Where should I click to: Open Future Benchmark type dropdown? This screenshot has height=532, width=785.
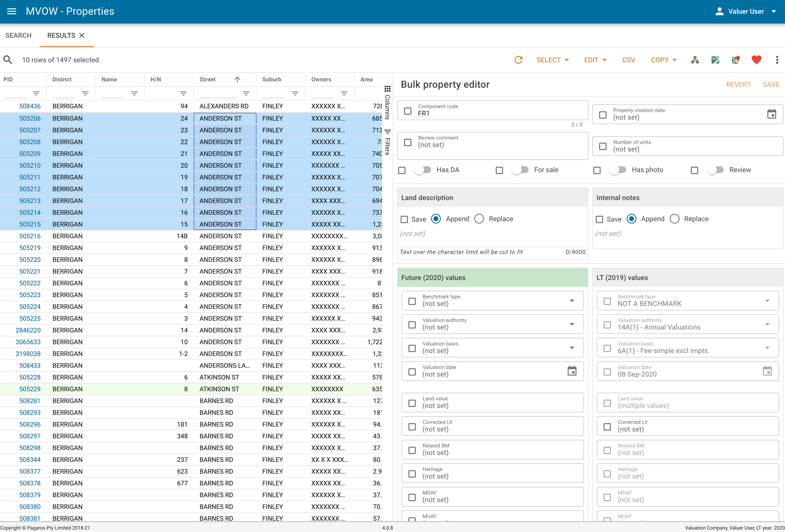tap(572, 301)
